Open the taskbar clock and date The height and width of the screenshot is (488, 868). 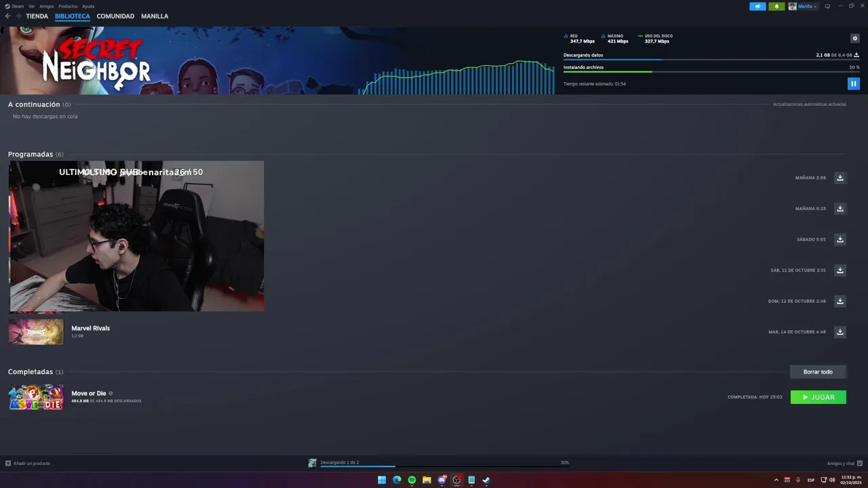pyautogui.click(x=850, y=480)
